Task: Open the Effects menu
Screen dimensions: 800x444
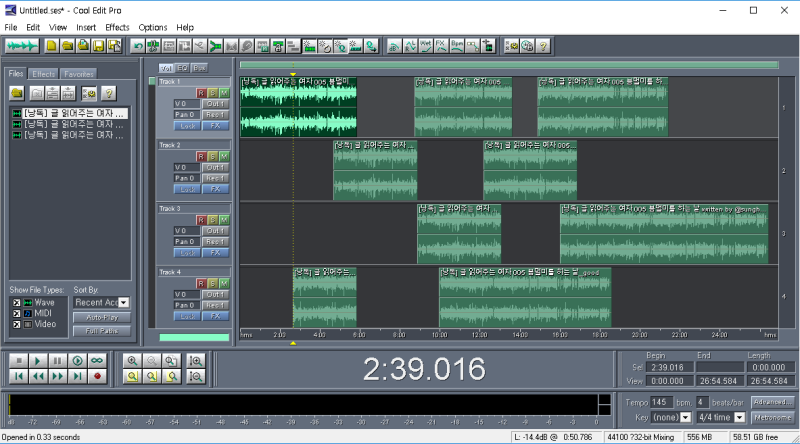Action: point(117,27)
